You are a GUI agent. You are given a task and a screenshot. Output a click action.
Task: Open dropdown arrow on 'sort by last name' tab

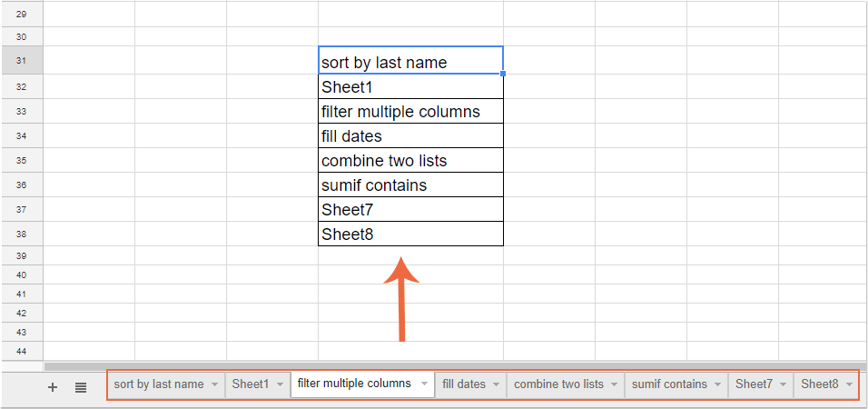click(x=214, y=384)
